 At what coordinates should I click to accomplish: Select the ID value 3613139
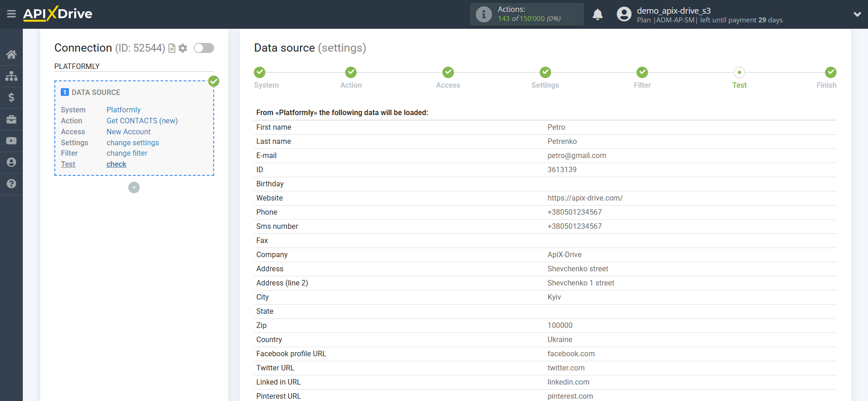click(562, 170)
